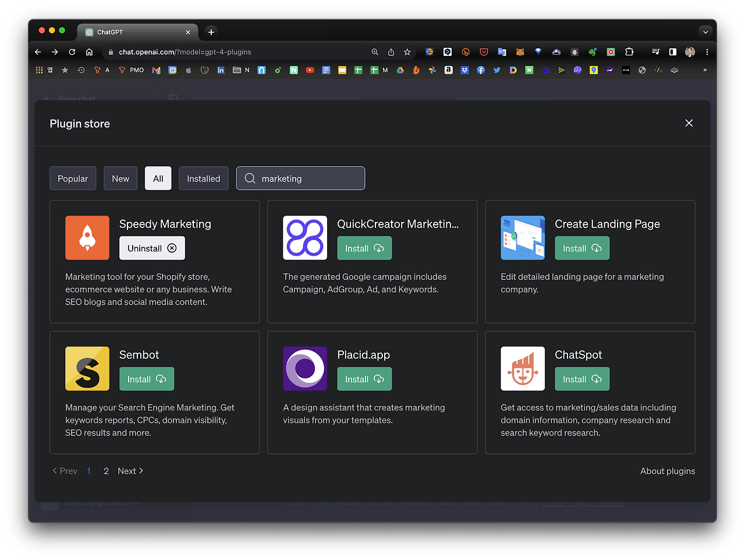Open the Facebook bookmark
This screenshot has height=560, width=745.
(481, 70)
